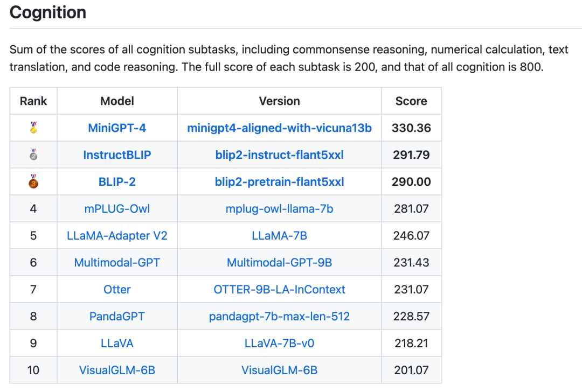The image size is (582, 392).
Task: Open the PandaGPT model link
Action: [x=117, y=316]
